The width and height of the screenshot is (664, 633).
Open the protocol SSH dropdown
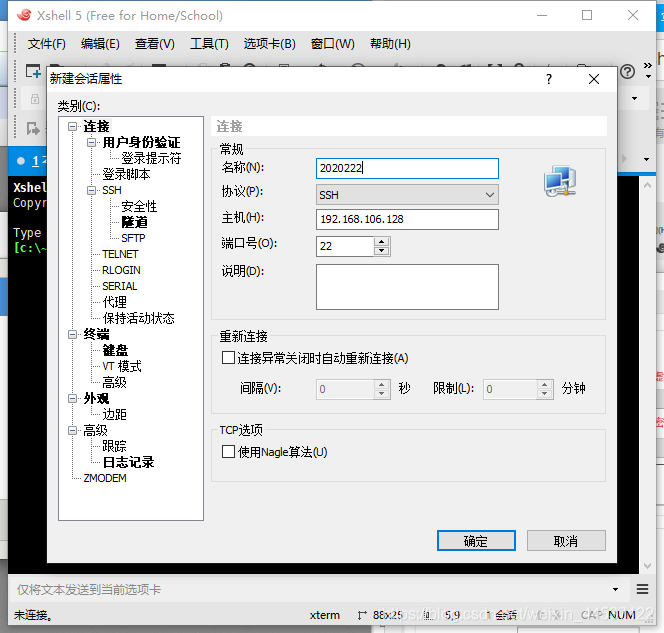(407, 195)
